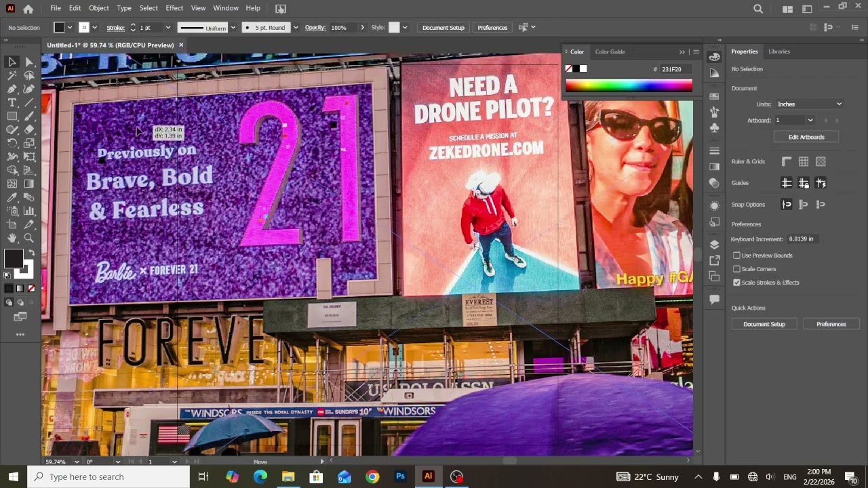This screenshot has width=868, height=488.
Task: Select the Eyedropper tool
Action: click(x=12, y=197)
